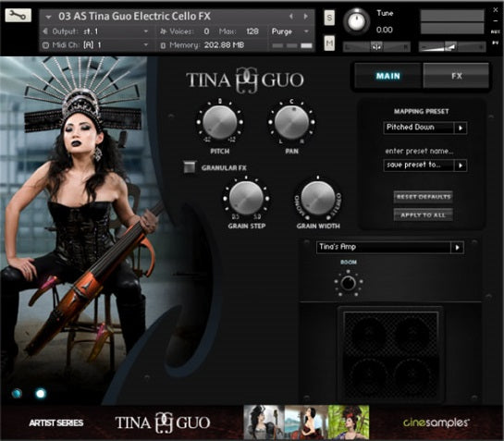
Task: Adjust the Tune knob
Action: [x=356, y=21]
